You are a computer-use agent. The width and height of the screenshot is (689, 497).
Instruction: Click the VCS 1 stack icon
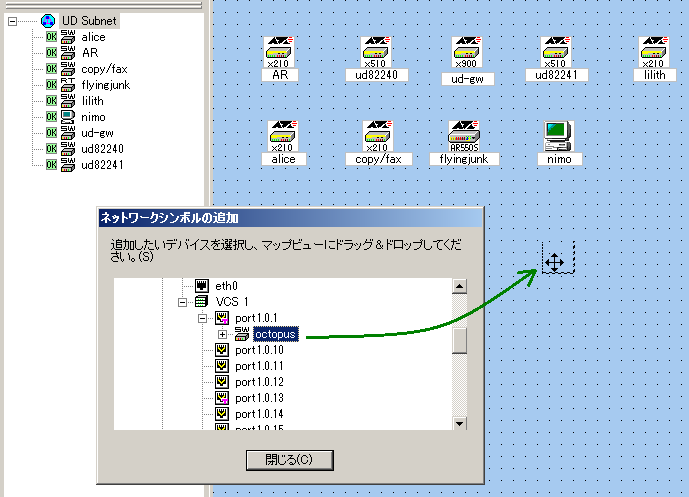202,301
